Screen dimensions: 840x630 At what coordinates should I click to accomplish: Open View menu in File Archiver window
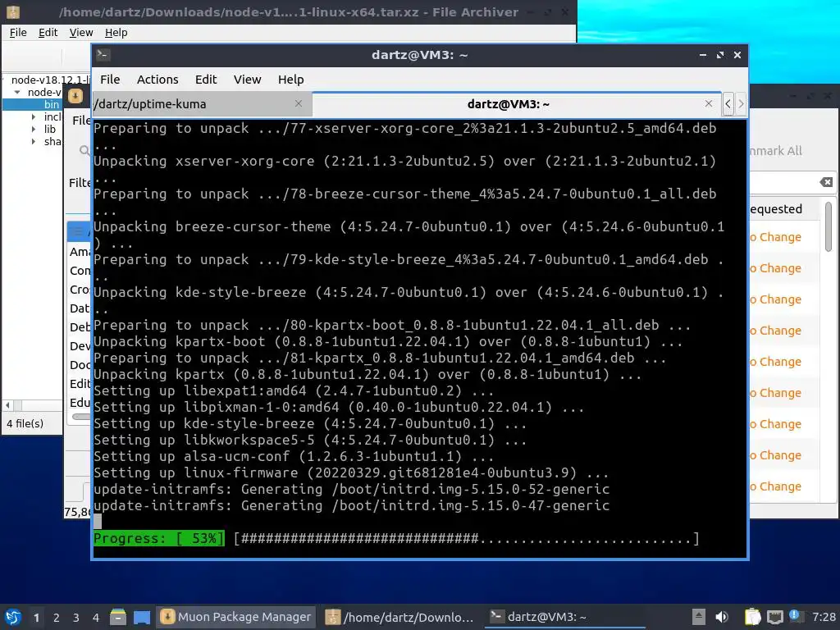[81, 33]
